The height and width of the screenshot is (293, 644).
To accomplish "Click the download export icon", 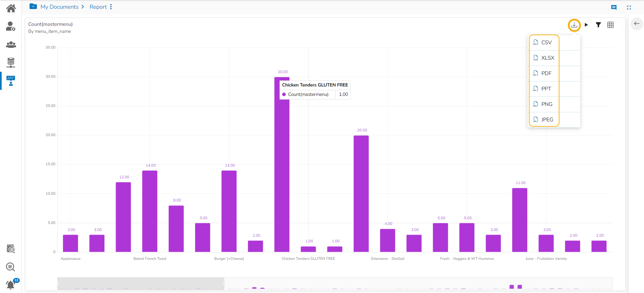I will coord(574,25).
